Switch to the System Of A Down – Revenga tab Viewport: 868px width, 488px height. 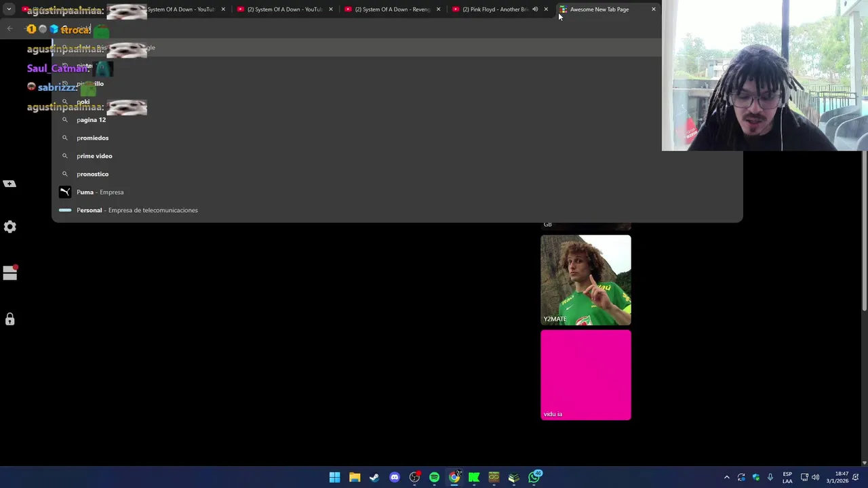(393, 9)
